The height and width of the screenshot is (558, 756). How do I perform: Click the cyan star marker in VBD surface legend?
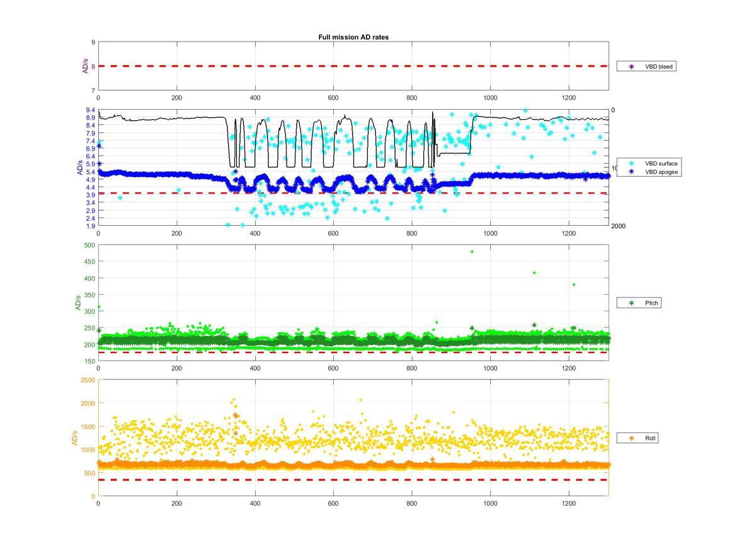click(x=631, y=163)
